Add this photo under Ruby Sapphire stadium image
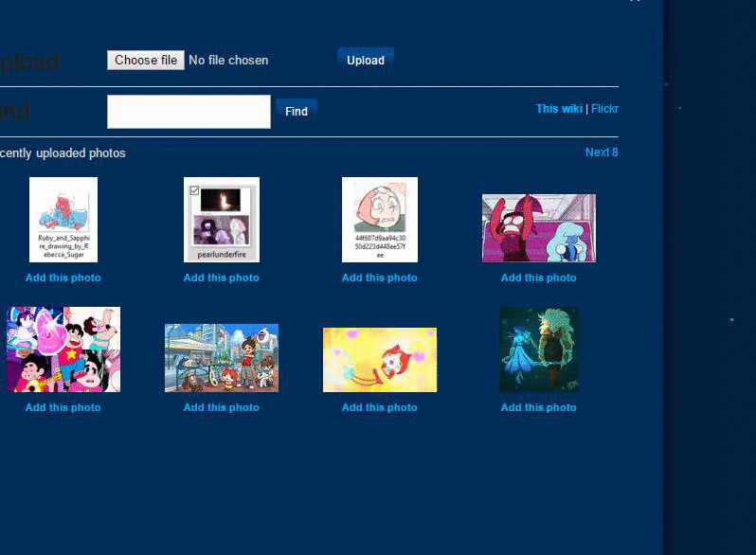756x555 pixels. tap(538, 277)
